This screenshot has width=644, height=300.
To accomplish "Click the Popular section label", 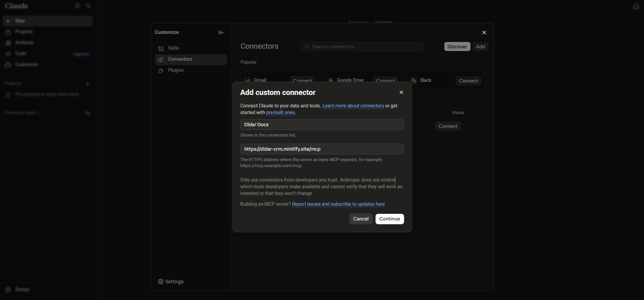I will click(x=249, y=62).
